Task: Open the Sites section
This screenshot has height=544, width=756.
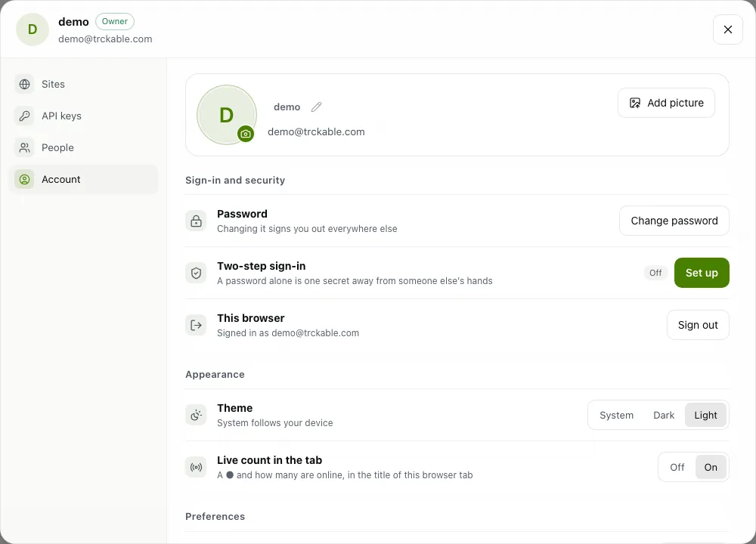Action: (83, 85)
